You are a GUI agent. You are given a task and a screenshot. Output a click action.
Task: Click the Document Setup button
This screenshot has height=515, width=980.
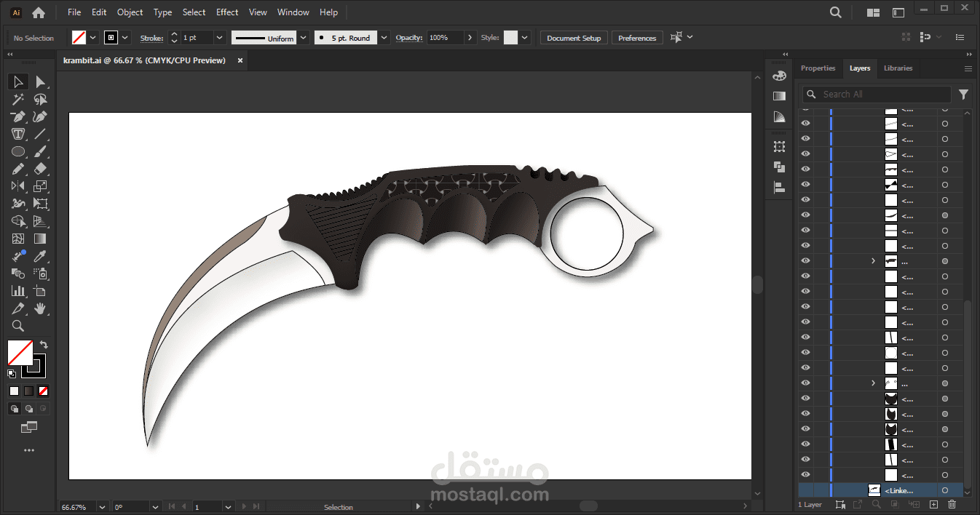coord(574,38)
